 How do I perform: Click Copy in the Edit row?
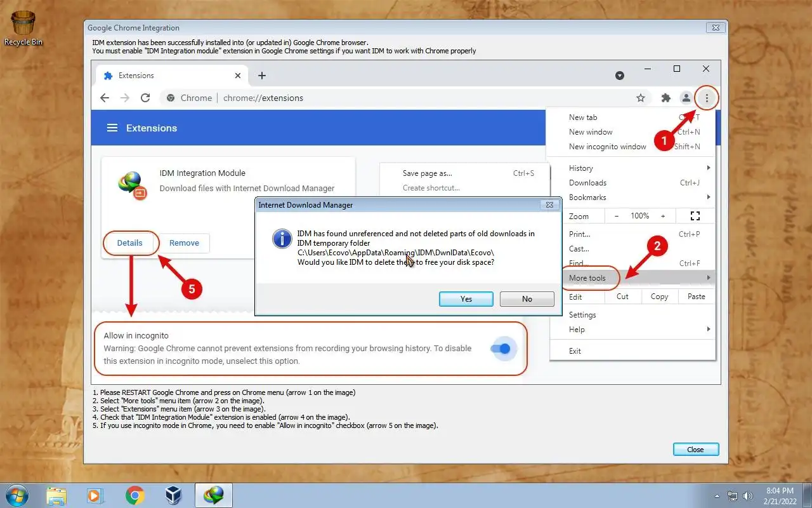(659, 297)
